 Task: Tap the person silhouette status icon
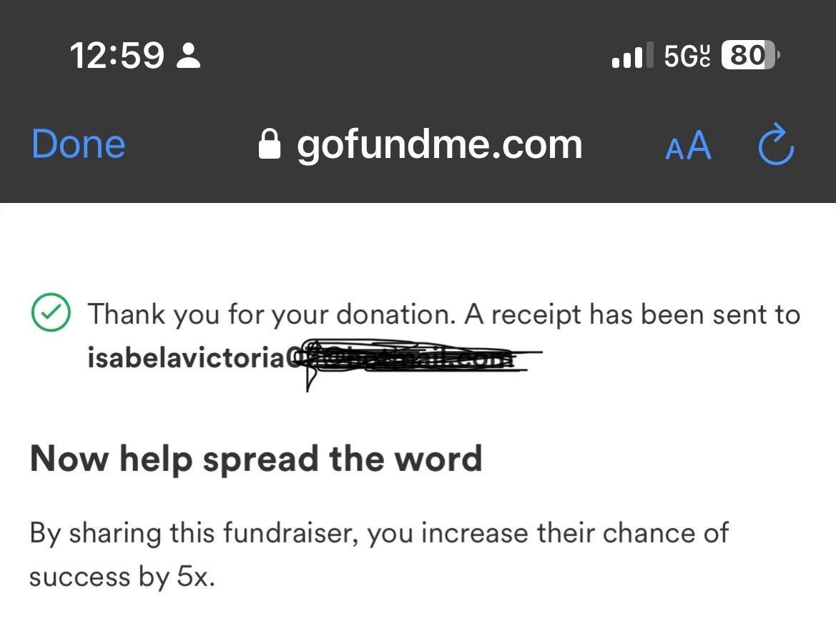click(x=189, y=55)
